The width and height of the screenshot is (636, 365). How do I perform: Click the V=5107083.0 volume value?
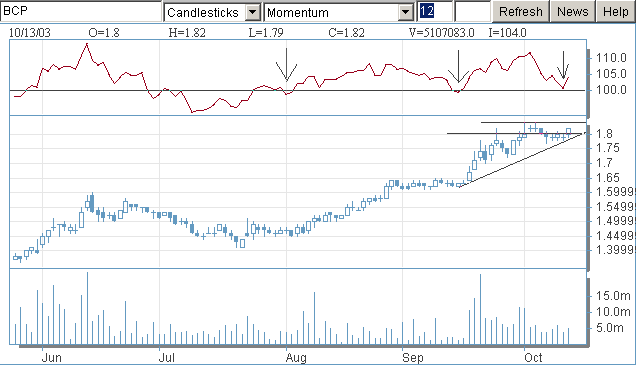tap(441, 33)
